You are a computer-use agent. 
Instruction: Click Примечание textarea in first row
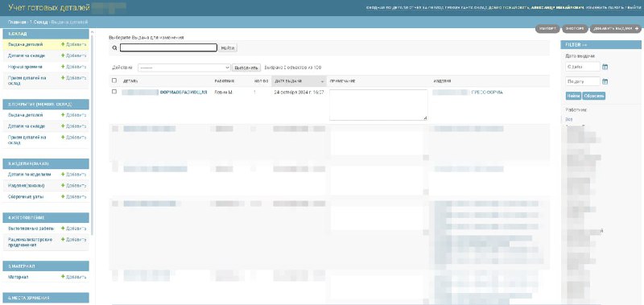(x=378, y=105)
